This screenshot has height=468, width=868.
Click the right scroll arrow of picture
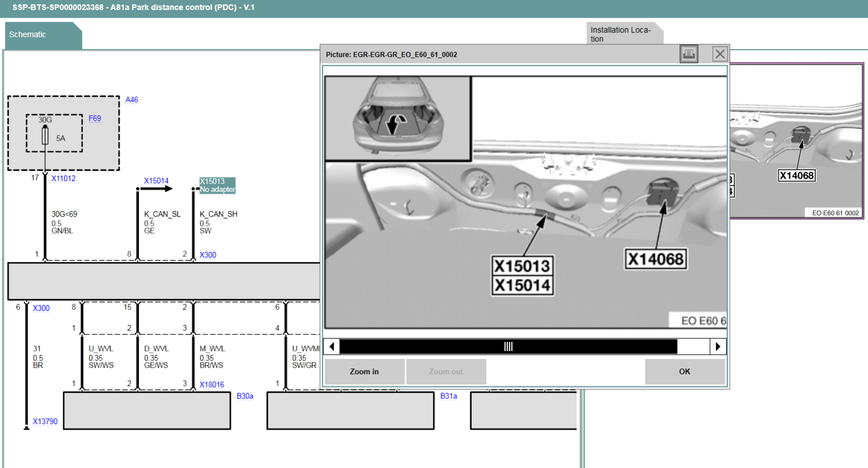point(718,346)
